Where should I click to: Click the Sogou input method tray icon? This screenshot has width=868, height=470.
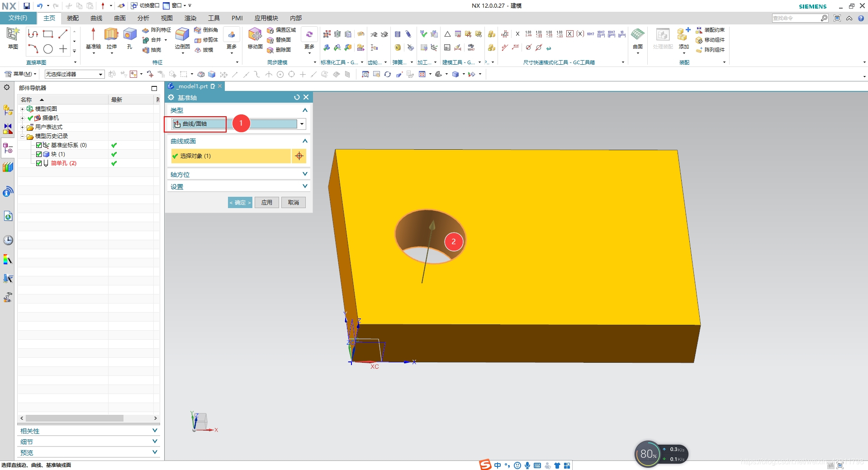(x=485, y=465)
